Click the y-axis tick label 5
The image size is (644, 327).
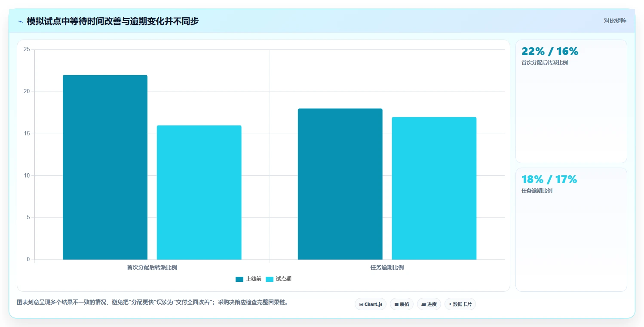click(x=28, y=217)
